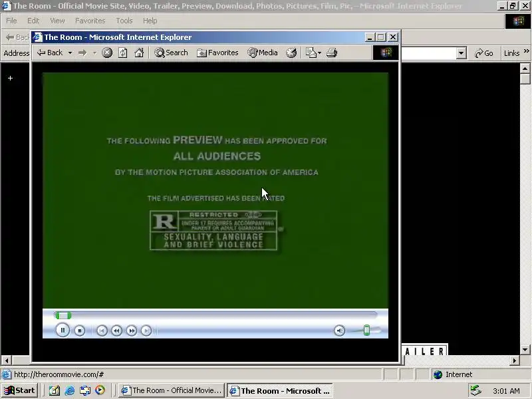The height and width of the screenshot is (399, 532).
Task: Click the Links toolbar label
Action: click(511, 53)
